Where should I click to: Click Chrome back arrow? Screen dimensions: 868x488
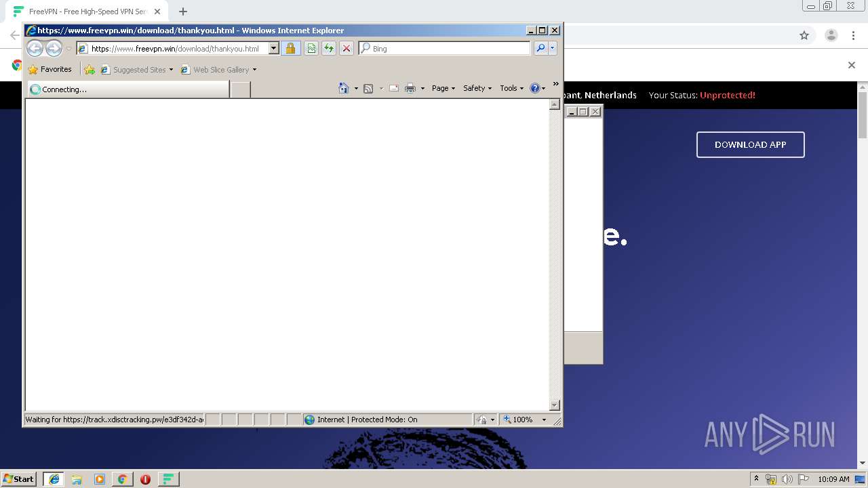pos(14,35)
